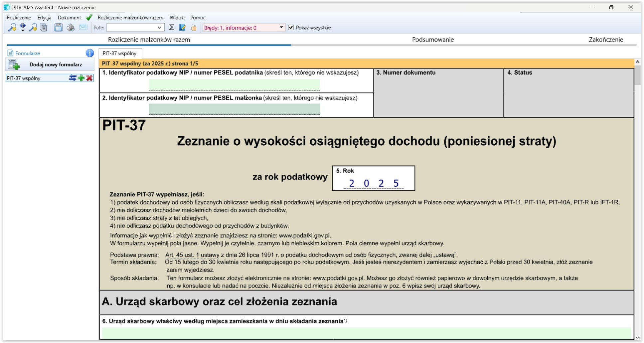Click the zoom out magnifier icon
The width and height of the screenshot is (644, 343).
(x=33, y=28)
